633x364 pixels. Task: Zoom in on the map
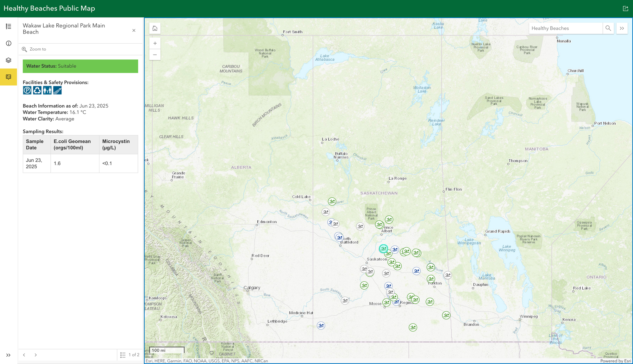[155, 43]
